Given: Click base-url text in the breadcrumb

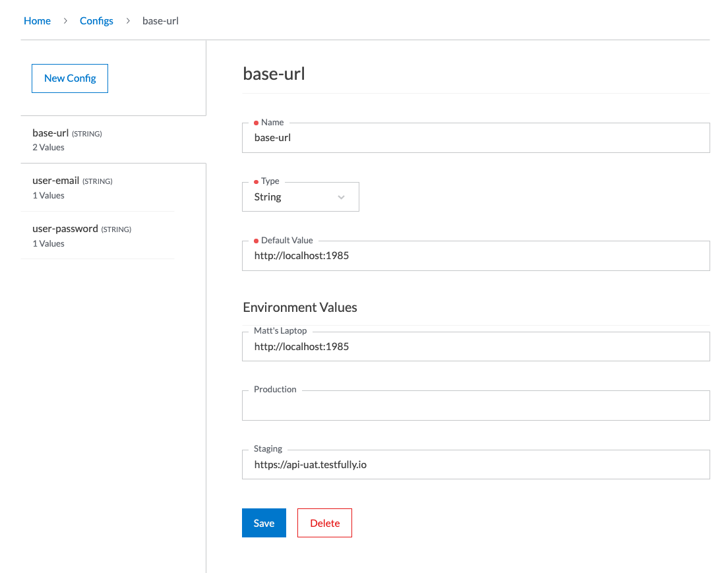Looking at the screenshot, I should tap(160, 21).
